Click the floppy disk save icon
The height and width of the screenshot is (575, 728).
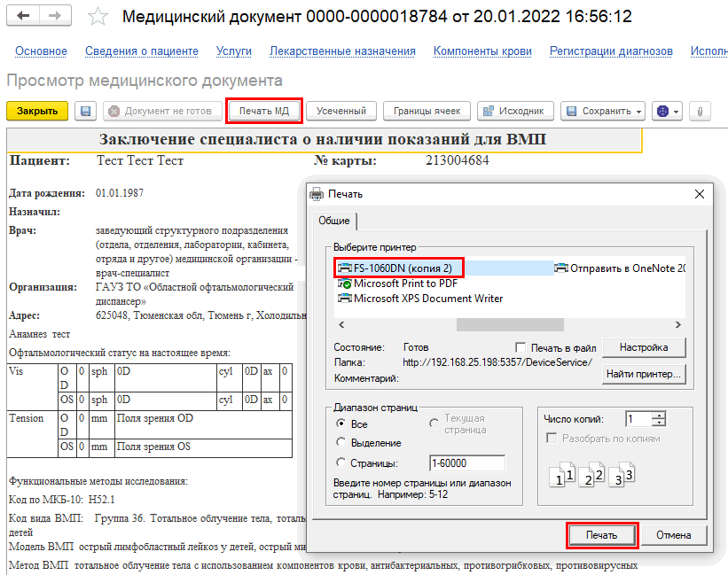[x=85, y=112]
